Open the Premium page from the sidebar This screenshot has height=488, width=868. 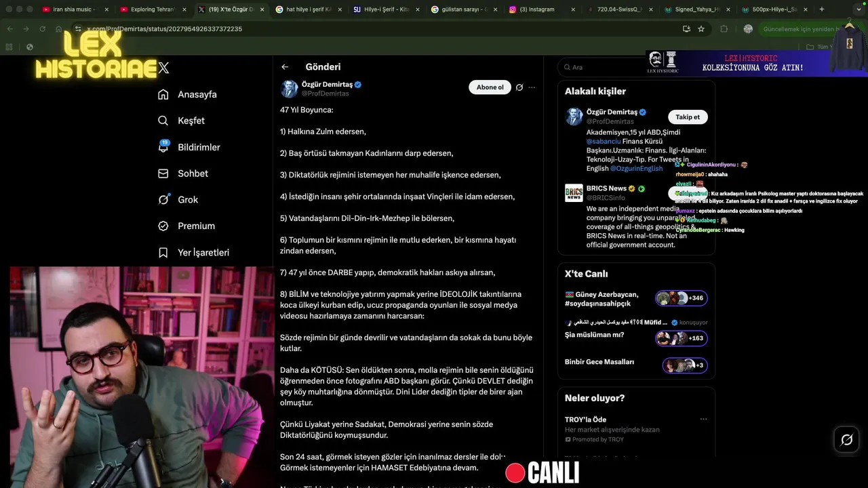click(186, 226)
